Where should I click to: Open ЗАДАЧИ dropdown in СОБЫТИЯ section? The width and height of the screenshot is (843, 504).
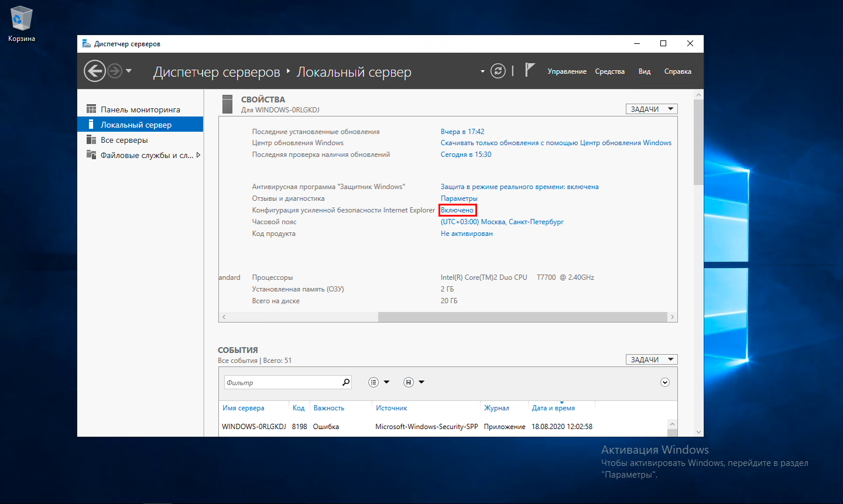coord(652,359)
